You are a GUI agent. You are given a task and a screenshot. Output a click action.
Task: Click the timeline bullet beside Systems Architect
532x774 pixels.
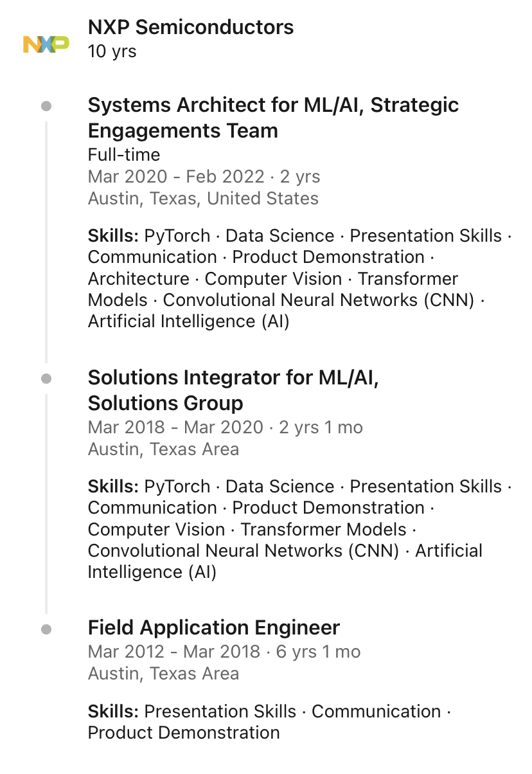click(46, 106)
